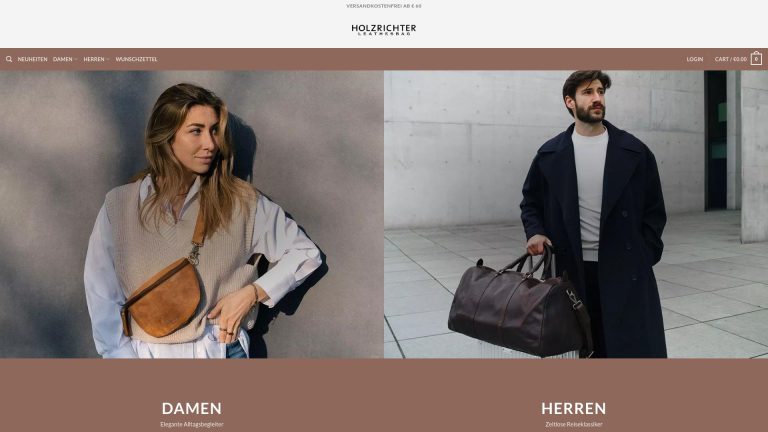This screenshot has height=432, width=768.
Task: Expand the Herren dropdown arrow
Action: click(108, 59)
